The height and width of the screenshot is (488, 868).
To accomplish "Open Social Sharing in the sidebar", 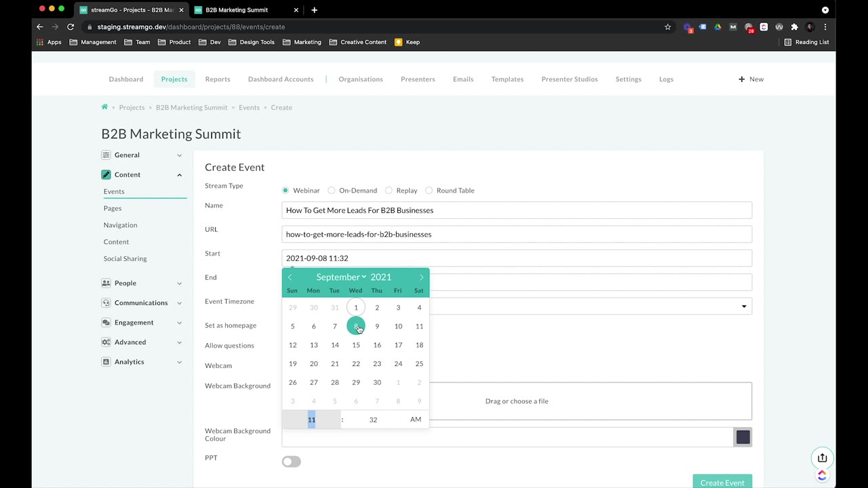I will point(125,259).
